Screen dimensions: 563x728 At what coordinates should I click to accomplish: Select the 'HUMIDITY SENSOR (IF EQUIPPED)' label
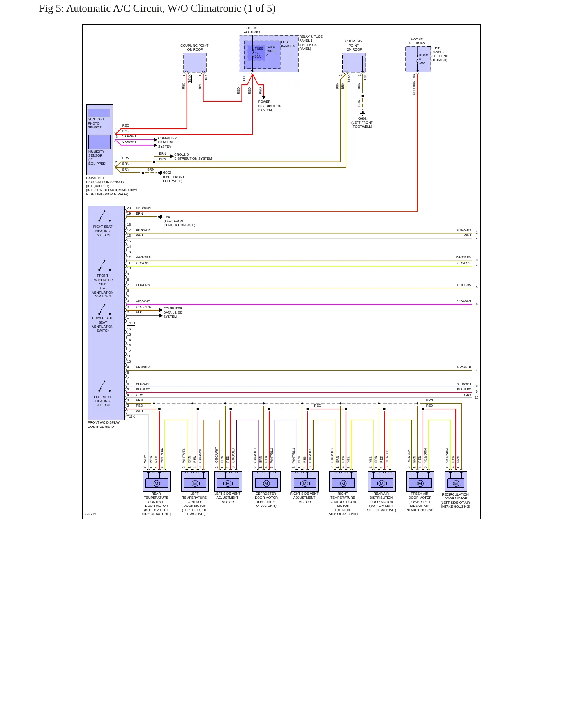tap(97, 158)
